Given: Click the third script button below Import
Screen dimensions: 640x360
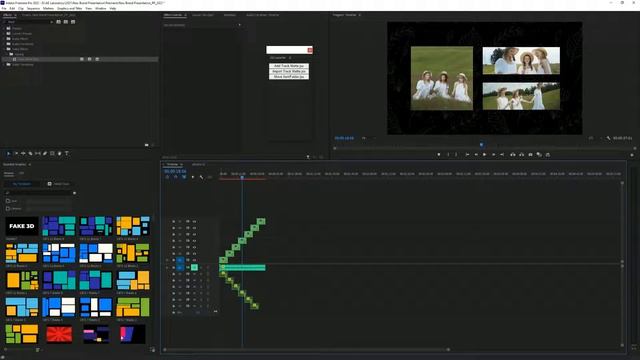Looking at the screenshot, I should tap(289, 76).
